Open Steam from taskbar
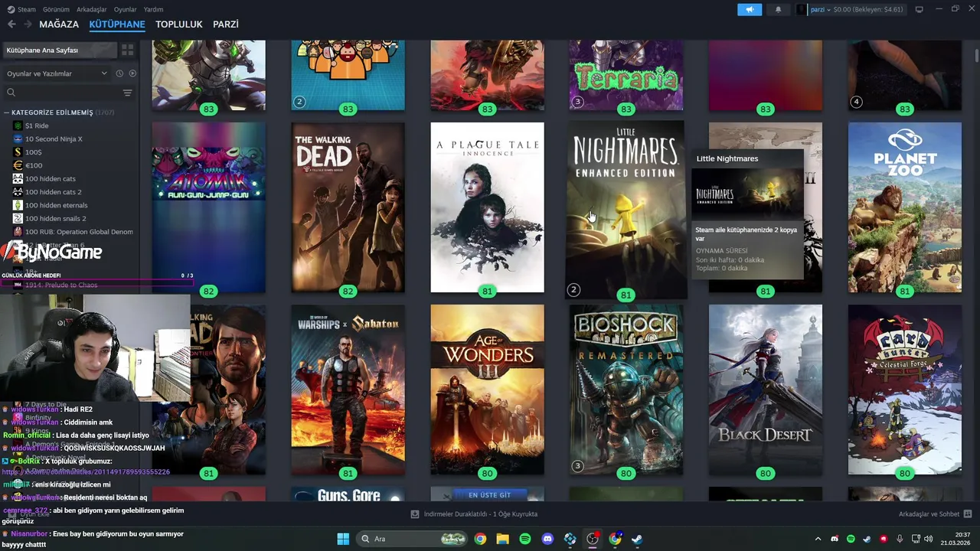The height and width of the screenshot is (551, 980). point(637,539)
